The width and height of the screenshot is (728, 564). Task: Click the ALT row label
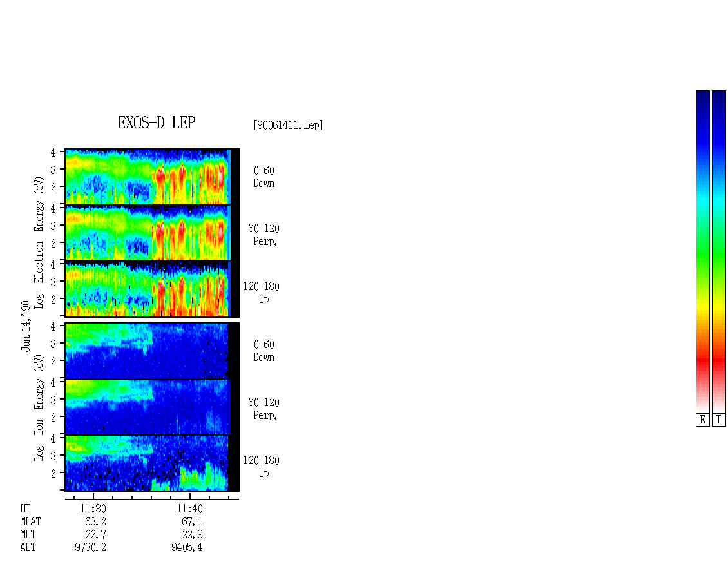tap(28, 547)
